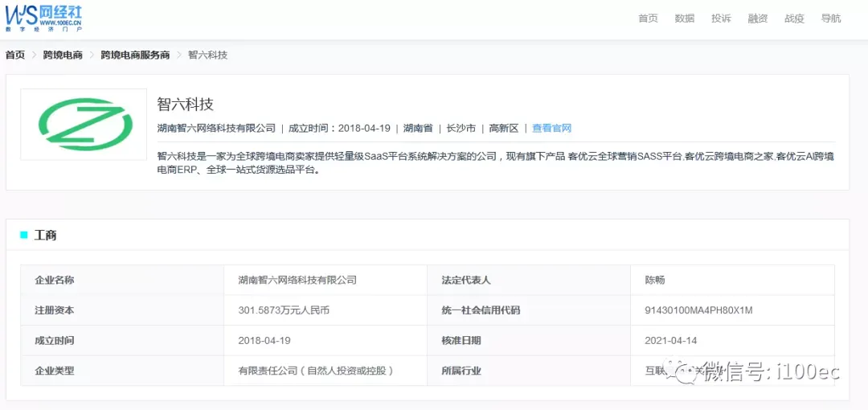Go to the 跨境电商 breadcrumb
868x410 pixels.
pos(63,55)
